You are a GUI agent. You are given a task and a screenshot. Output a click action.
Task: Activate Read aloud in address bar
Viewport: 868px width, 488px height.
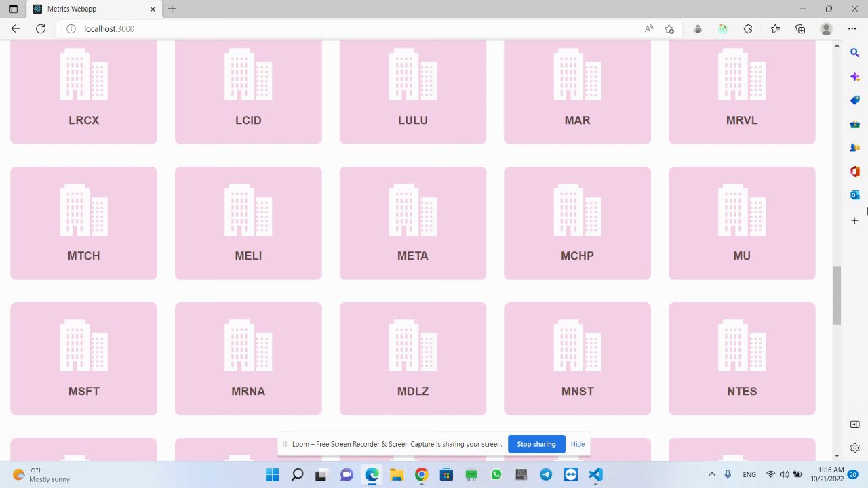click(649, 28)
